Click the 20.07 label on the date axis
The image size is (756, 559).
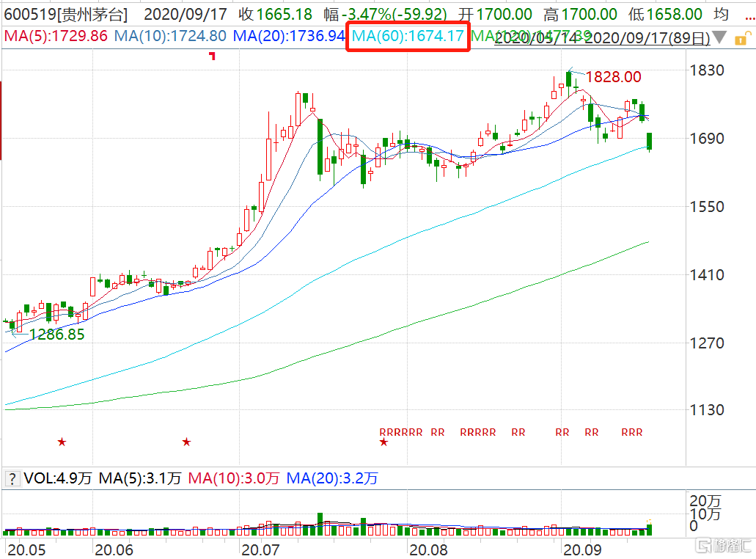pos(260,550)
